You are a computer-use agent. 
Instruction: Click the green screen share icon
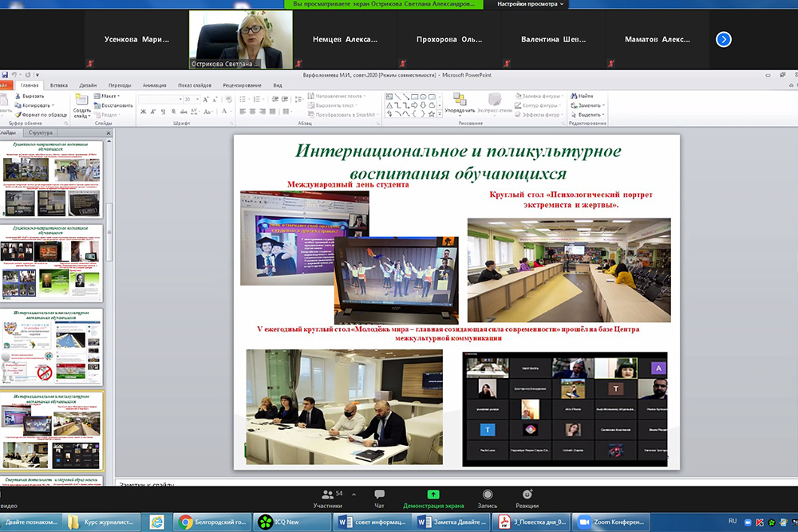[433, 495]
